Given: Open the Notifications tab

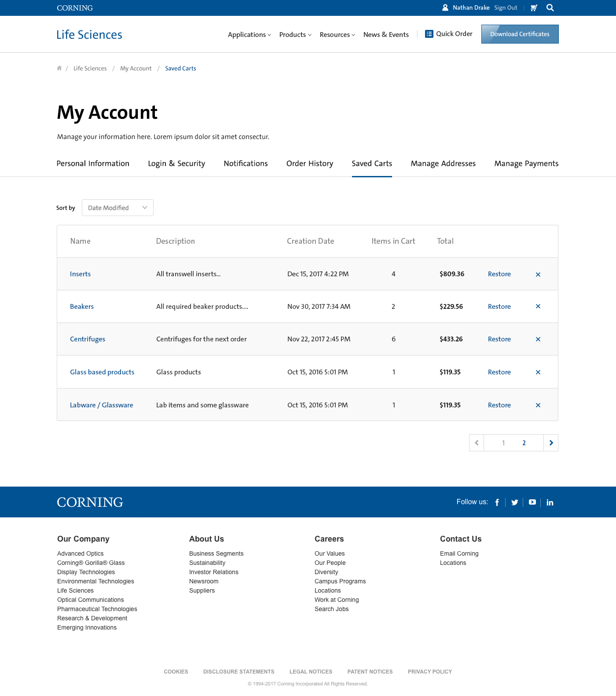Looking at the screenshot, I should coord(246,164).
